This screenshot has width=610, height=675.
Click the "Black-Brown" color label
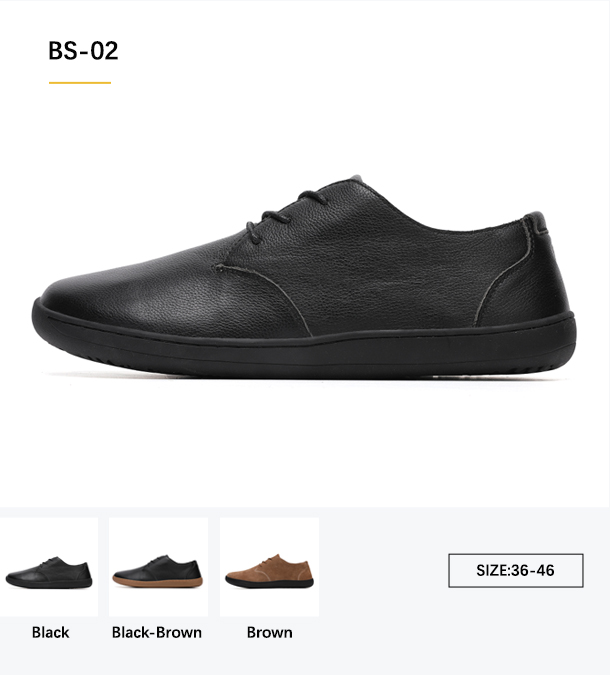pos(157,632)
